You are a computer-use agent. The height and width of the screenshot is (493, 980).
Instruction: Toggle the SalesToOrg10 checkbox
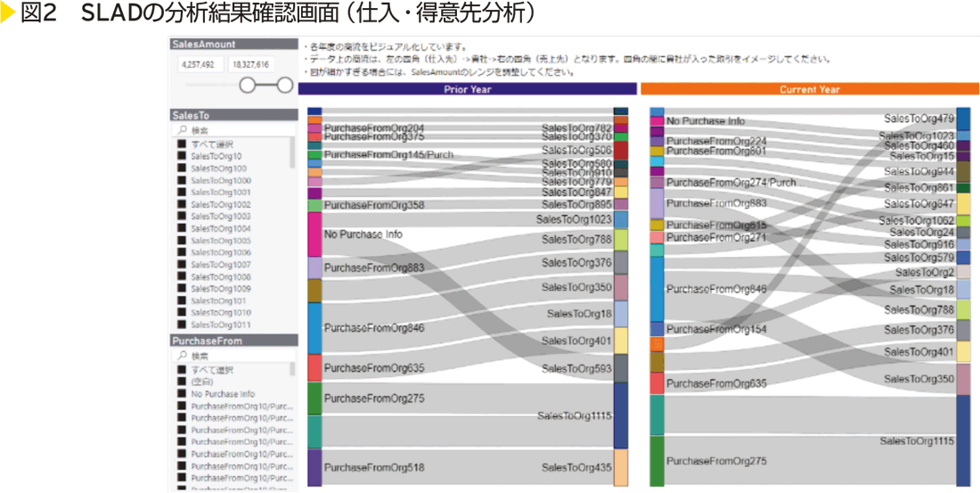pos(182,156)
